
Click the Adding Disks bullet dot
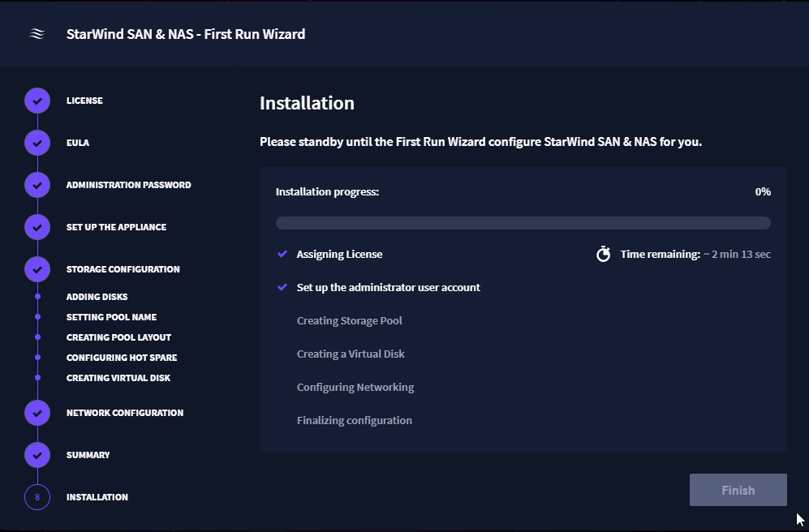37,297
